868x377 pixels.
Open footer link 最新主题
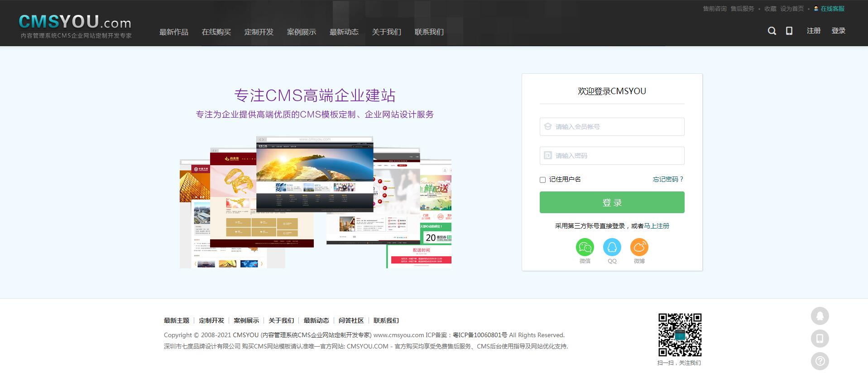[x=177, y=320]
